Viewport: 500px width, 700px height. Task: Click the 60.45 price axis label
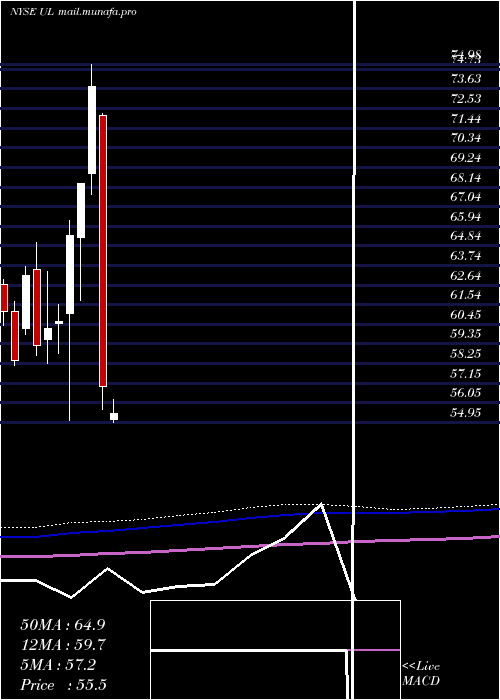point(466,315)
